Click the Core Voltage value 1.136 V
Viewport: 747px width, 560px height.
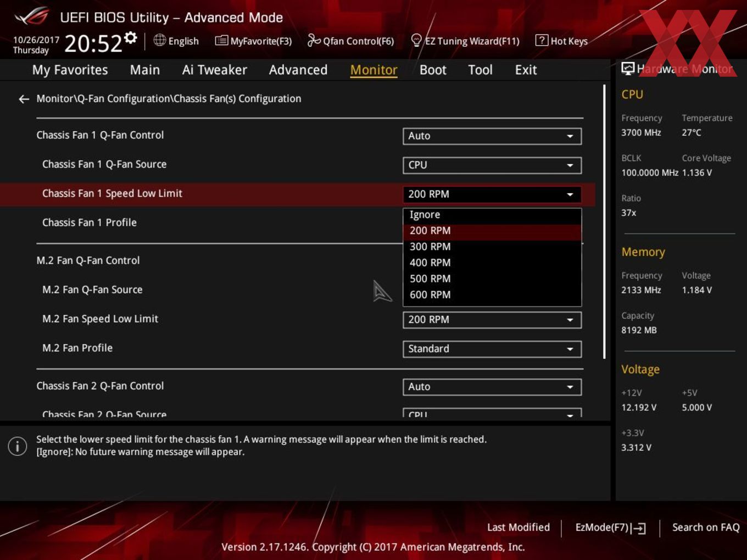tap(697, 172)
